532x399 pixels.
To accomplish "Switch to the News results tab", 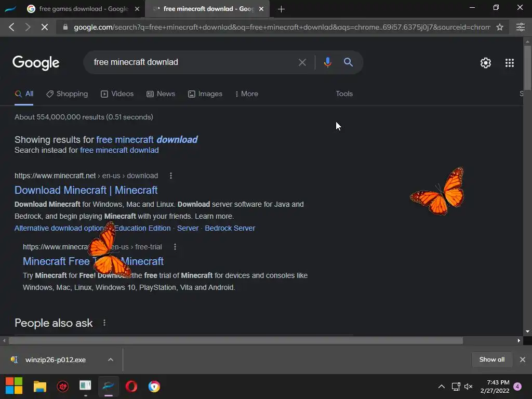I will click(161, 94).
